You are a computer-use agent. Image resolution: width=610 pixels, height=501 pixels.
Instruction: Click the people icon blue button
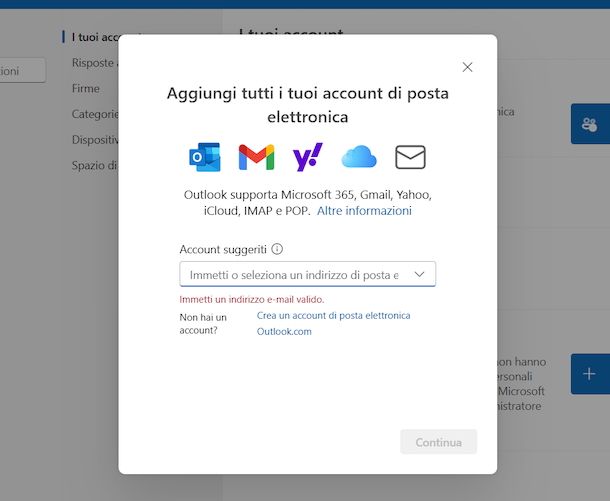(590, 124)
